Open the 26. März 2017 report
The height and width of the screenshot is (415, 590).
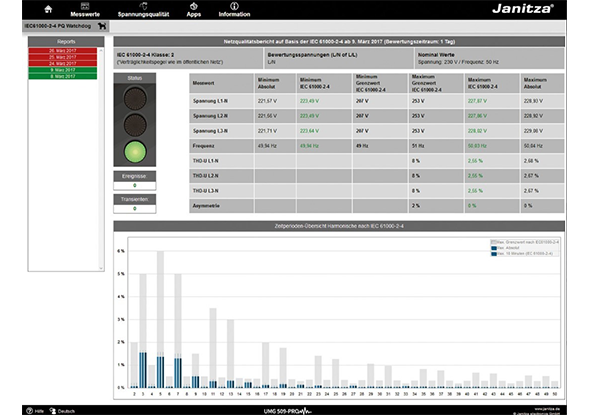coord(62,50)
